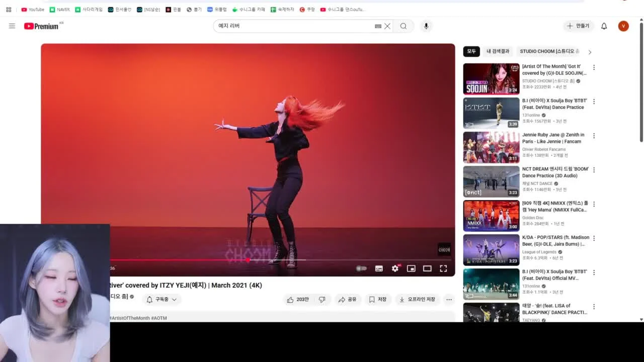644x362 pixels.
Task: Switch to miniplayer mode
Action: 411,268
